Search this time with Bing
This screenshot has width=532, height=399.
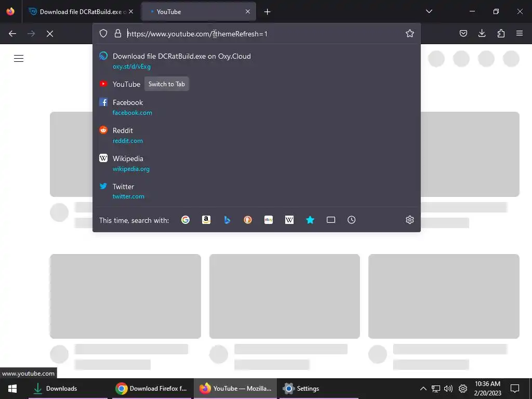coord(227,220)
